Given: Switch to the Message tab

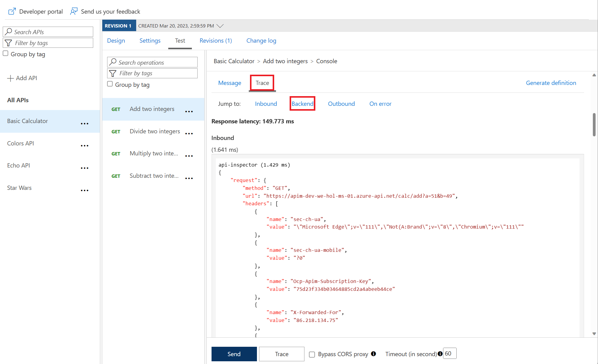Looking at the screenshot, I should tap(229, 83).
